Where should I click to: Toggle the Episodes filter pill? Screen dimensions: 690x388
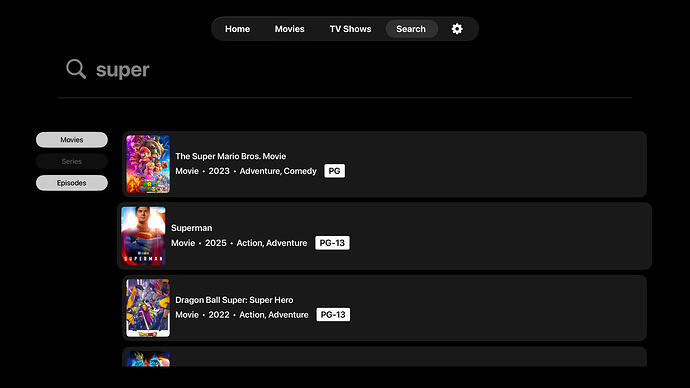coord(72,183)
